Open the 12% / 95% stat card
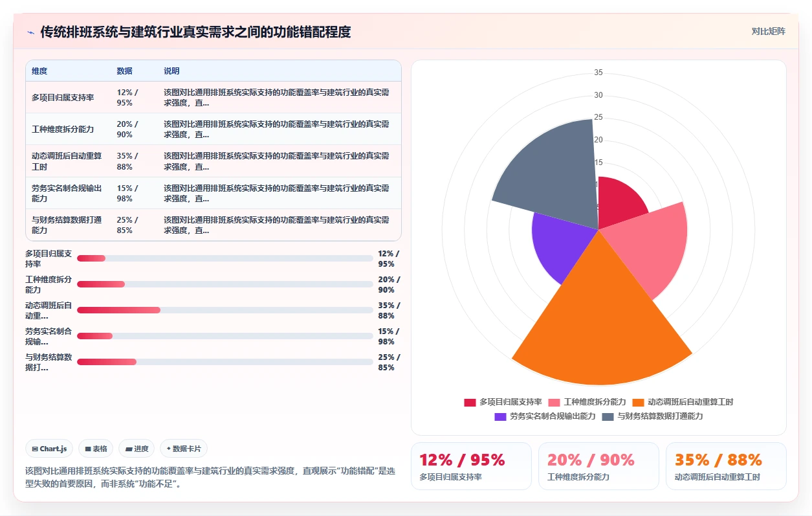 click(x=471, y=466)
